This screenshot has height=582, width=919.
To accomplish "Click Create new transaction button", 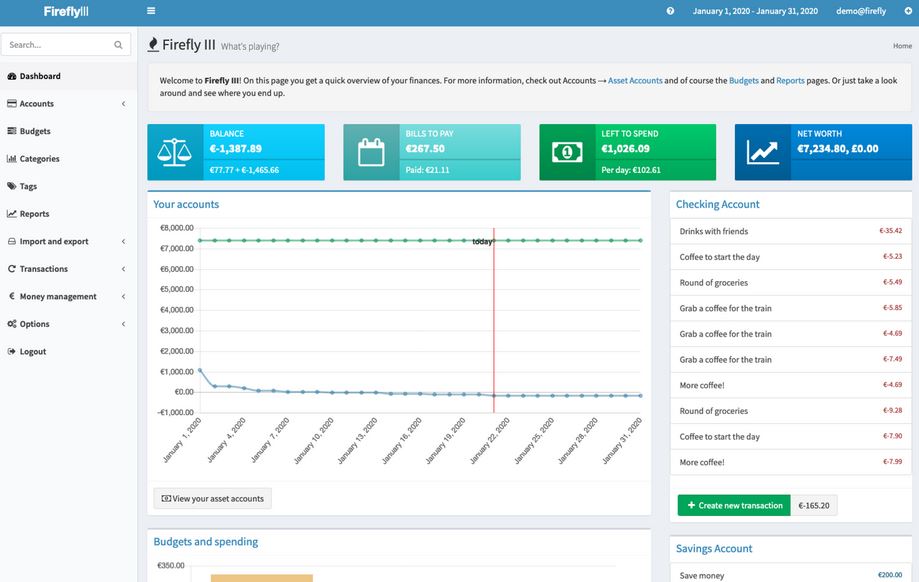I will point(734,505).
